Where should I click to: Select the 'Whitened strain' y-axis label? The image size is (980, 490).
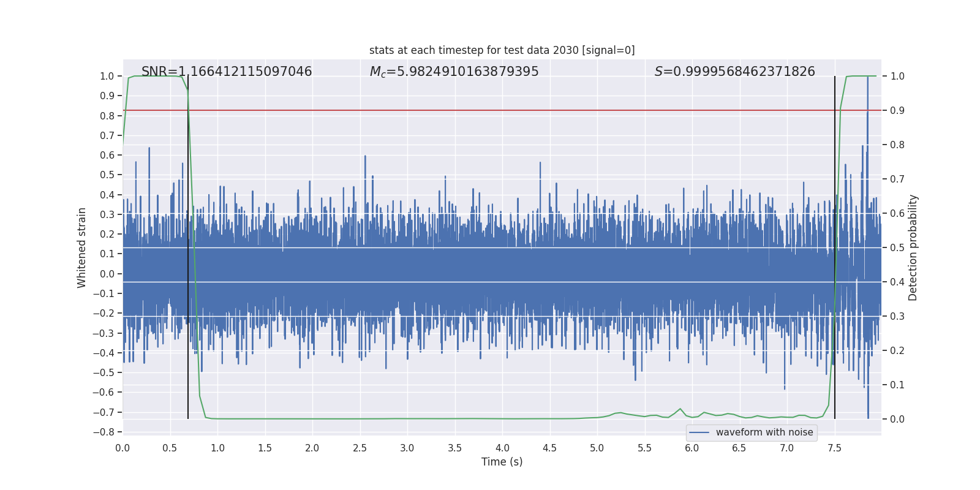point(82,247)
